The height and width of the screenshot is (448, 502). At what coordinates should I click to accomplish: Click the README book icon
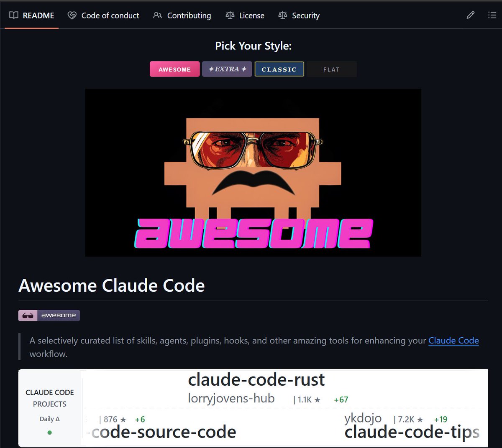(14, 15)
